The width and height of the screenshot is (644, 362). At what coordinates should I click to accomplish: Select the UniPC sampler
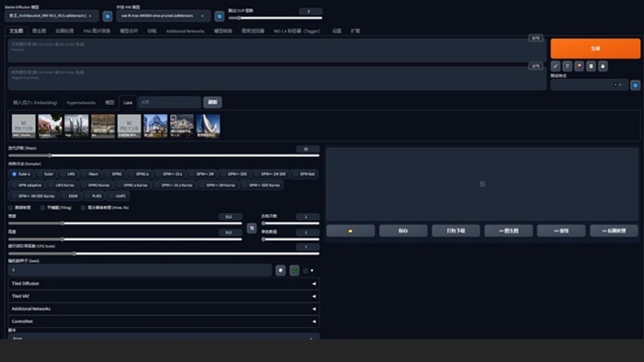pos(117,196)
